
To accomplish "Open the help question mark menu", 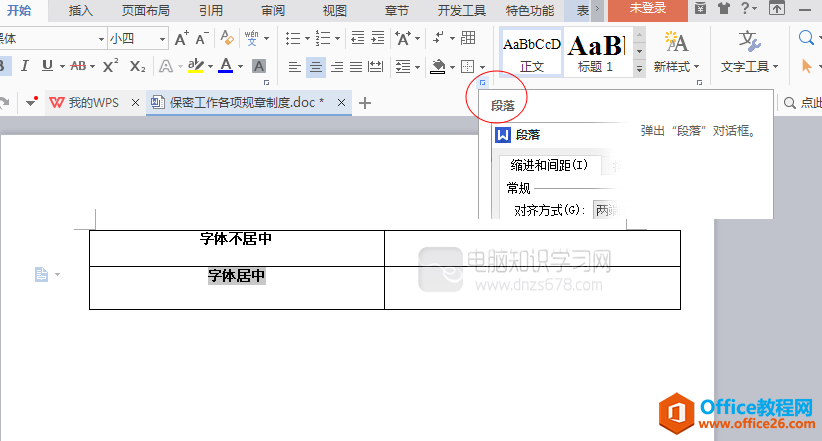I will click(x=745, y=8).
